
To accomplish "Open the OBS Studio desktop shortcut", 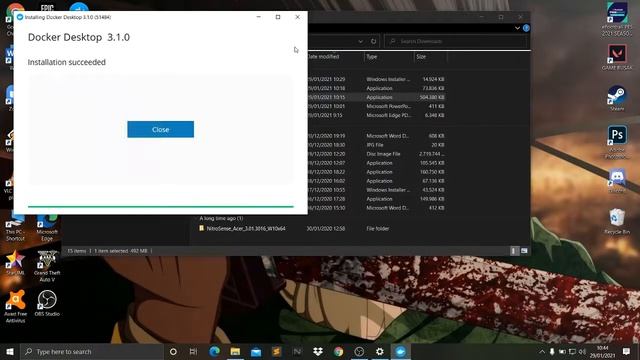I will [x=47, y=303].
